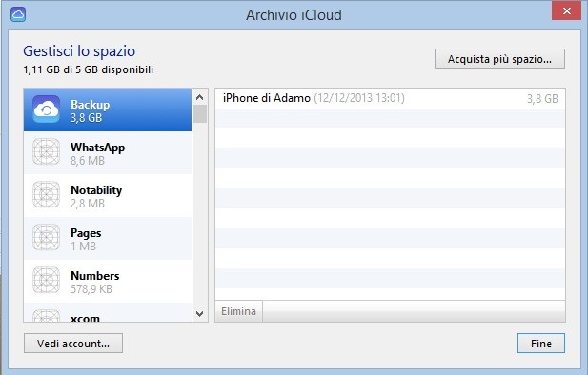Click the Gestisci lo spazio heading
588x375 pixels.
(x=79, y=51)
